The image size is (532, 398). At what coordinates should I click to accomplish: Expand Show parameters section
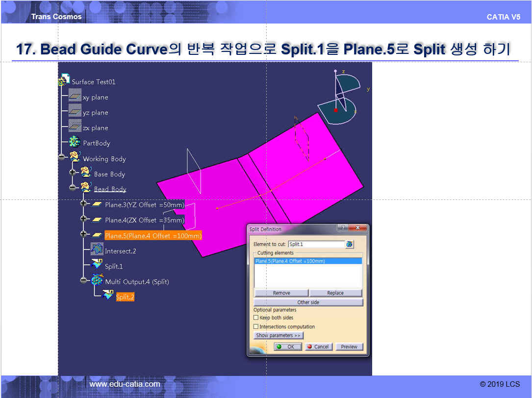coord(278,335)
